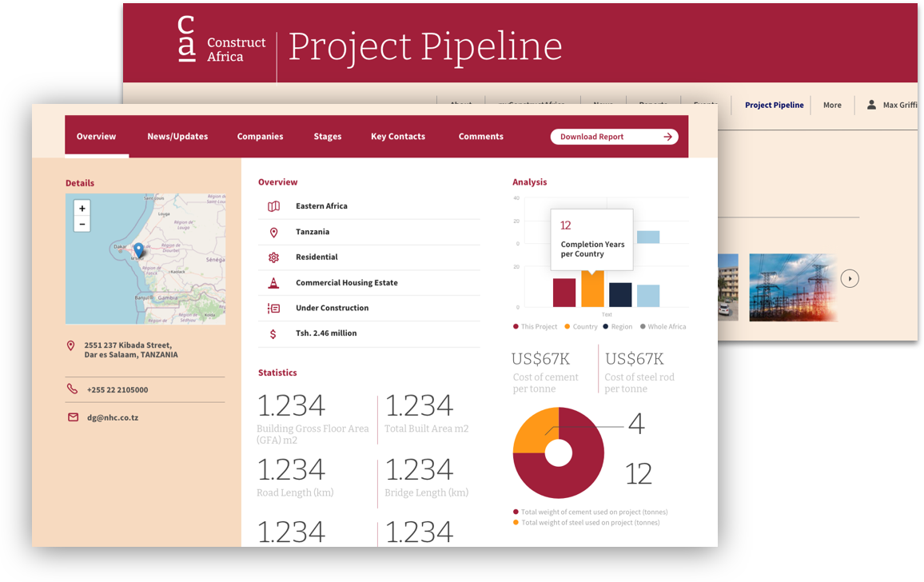Click the blue location pin on map
The height and width of the screenshot is (582, 924).
pyautogui.click(x=138, y=250)
